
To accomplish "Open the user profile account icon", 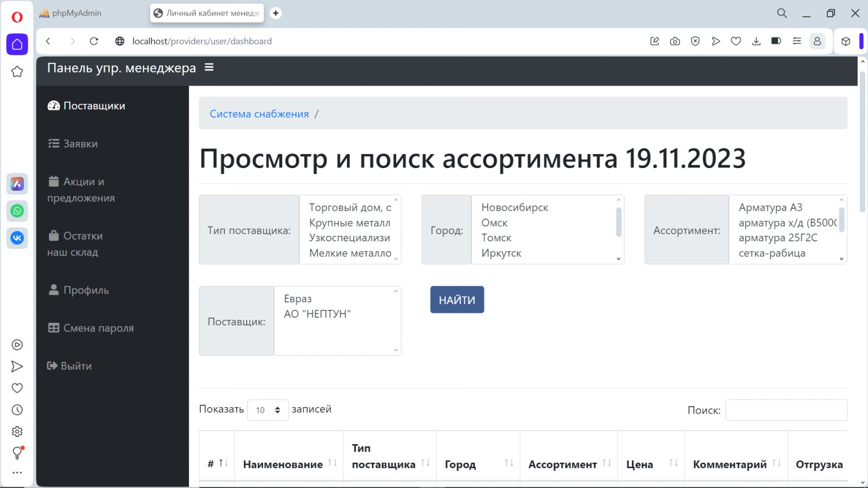I will [817, 41].
